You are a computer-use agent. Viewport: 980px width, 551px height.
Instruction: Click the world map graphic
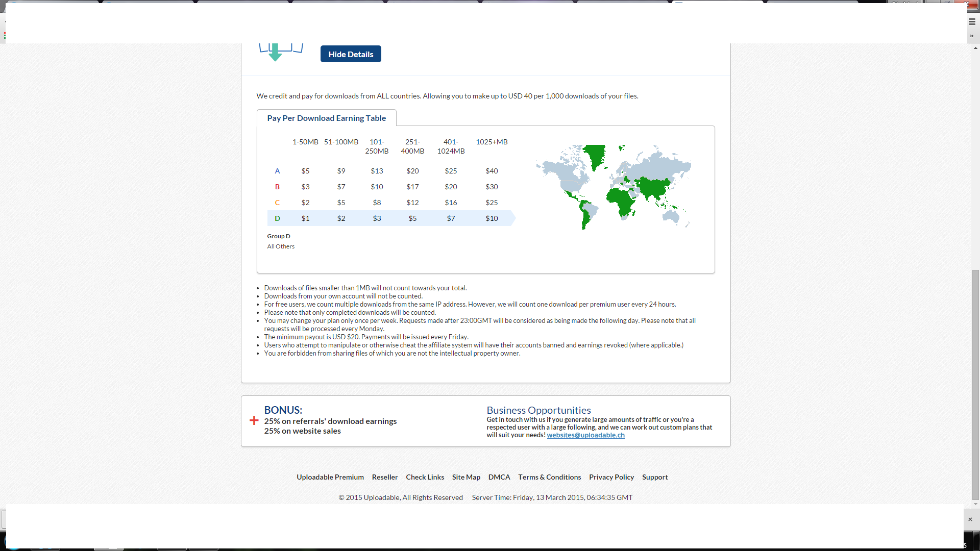click(x=614, y=187)
